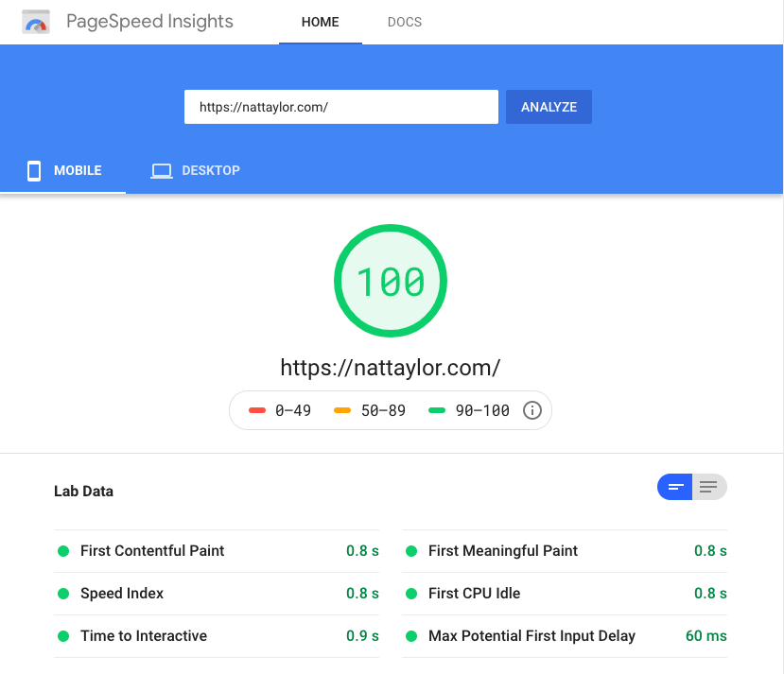This screenshot has height=674, width=784.
Task: Switch to the MOBILE results tab
Action: 63,170
